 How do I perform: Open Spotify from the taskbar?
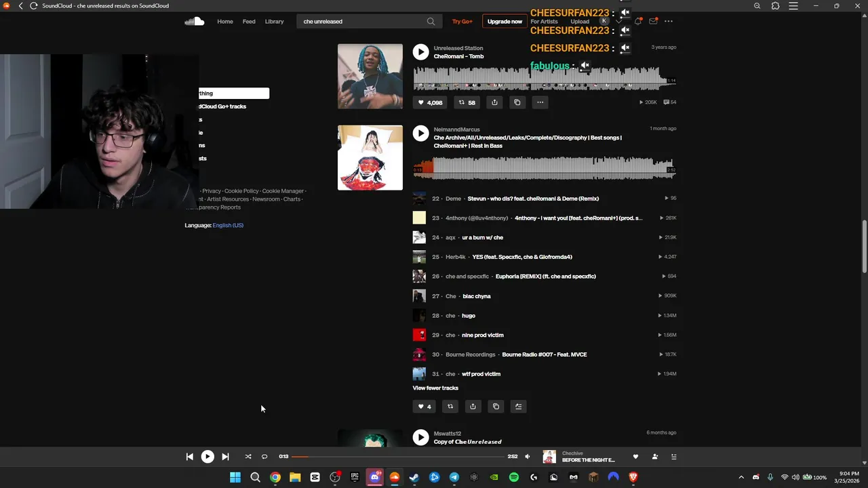click(x=514, y=477)
